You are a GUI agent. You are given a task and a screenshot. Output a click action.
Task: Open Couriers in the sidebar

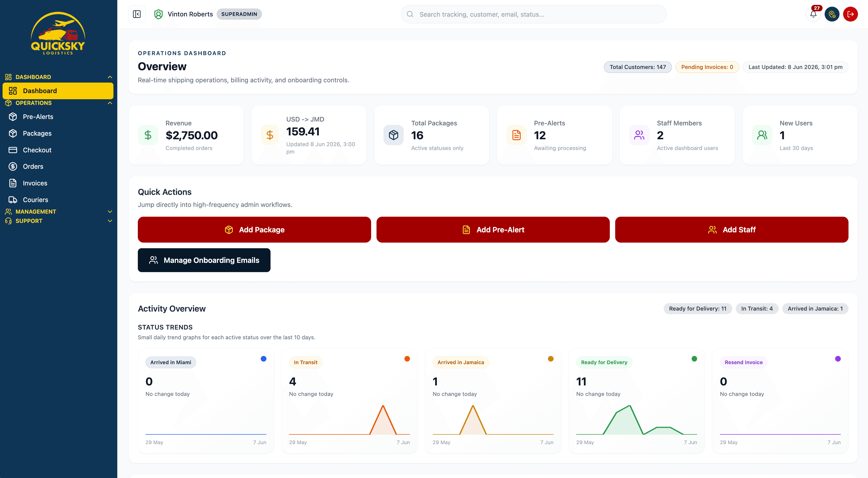58,200
